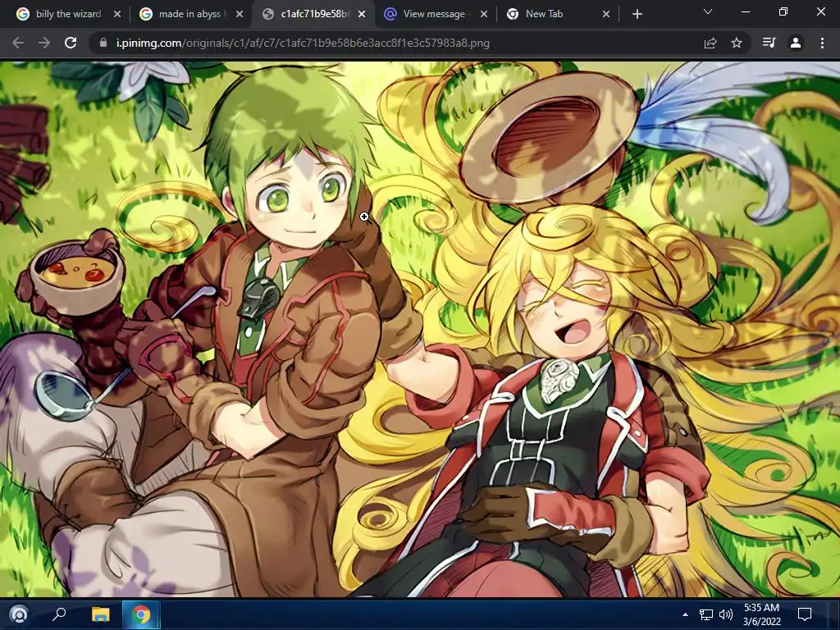840x630 pixels.
Task: Zoom the displayed anime image
Action: (x=420, y=328)
